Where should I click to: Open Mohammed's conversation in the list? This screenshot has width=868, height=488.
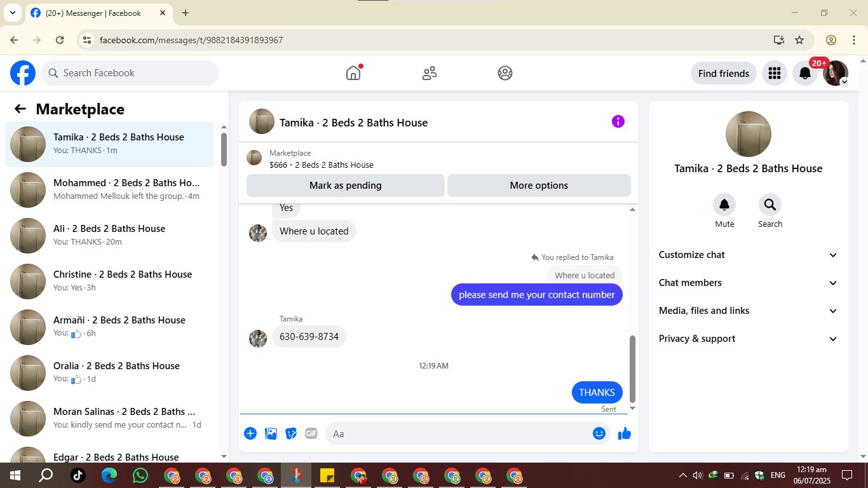pos(110,190)
